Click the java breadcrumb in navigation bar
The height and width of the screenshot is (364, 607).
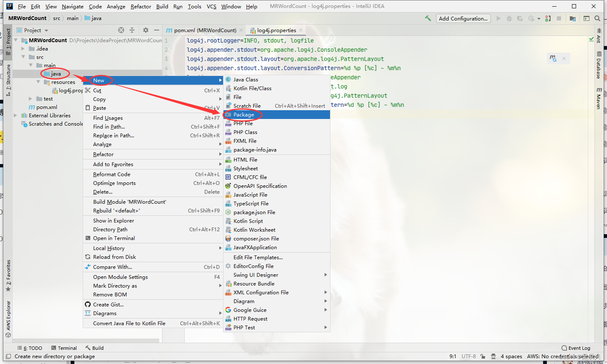pos(93,18)
